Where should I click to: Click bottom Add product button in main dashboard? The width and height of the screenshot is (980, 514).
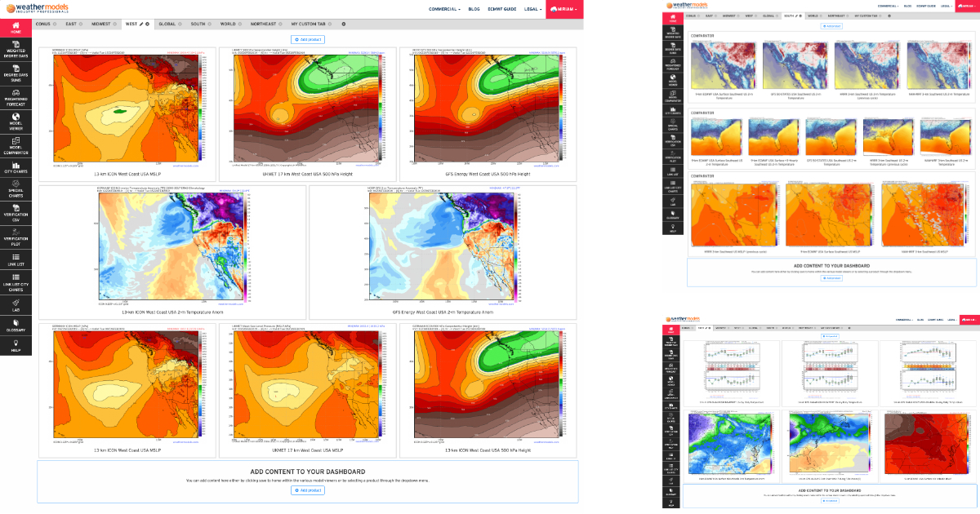308,490
